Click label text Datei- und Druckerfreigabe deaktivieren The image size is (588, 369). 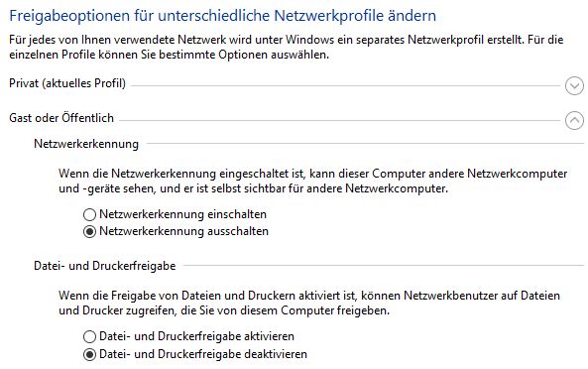(203, 354)
